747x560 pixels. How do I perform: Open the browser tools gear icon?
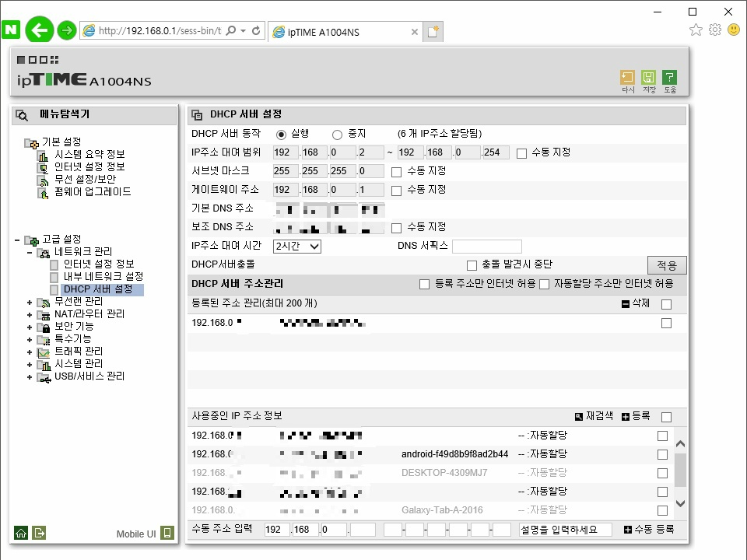pyautogui.click(x=715, y=30)
